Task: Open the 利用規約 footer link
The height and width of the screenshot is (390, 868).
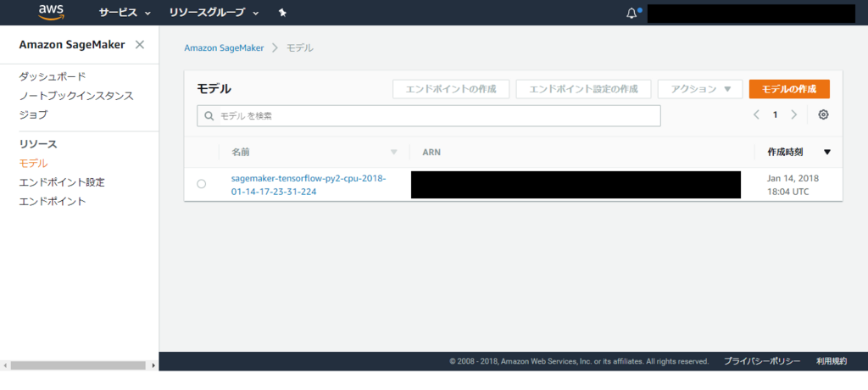Action: pyautogui.click(x=832, y=361)
